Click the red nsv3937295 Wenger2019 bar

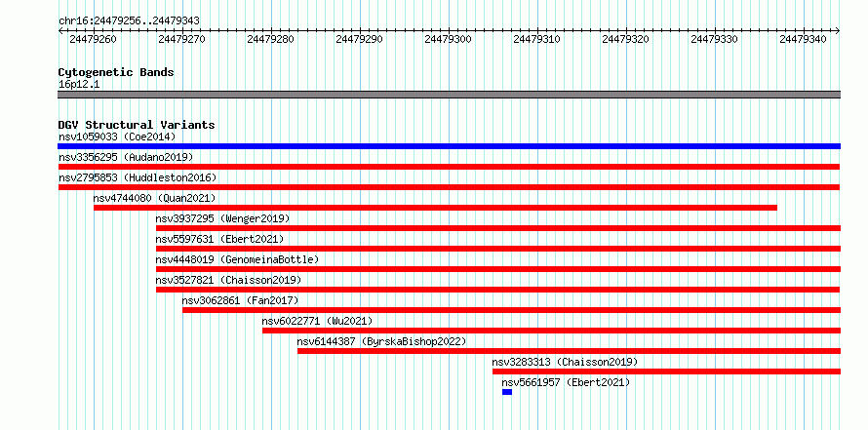coord(498,228)
